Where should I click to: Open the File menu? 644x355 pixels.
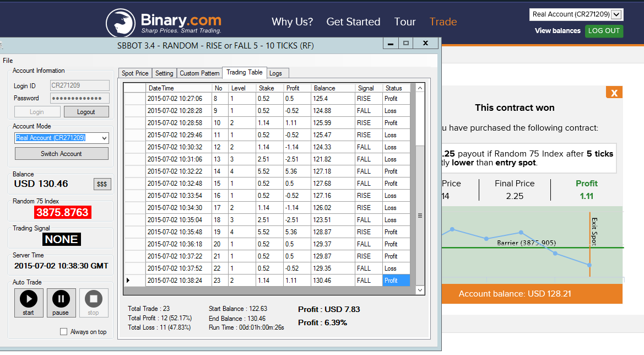click(x=8, y=61)
